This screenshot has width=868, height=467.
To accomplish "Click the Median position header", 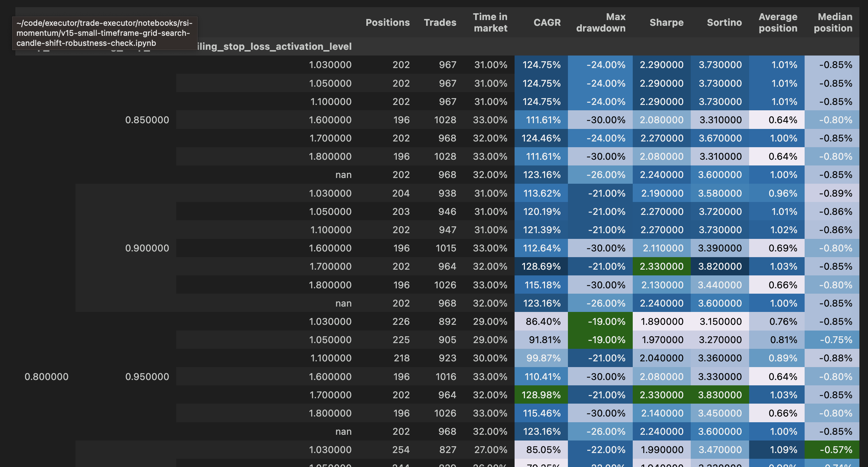I will click(x=833, y=23).
